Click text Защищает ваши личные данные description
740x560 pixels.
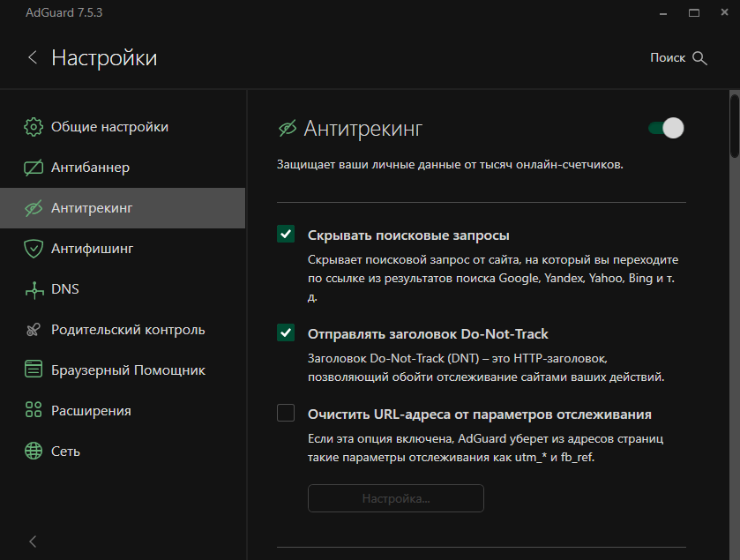(x=450, y=165)
